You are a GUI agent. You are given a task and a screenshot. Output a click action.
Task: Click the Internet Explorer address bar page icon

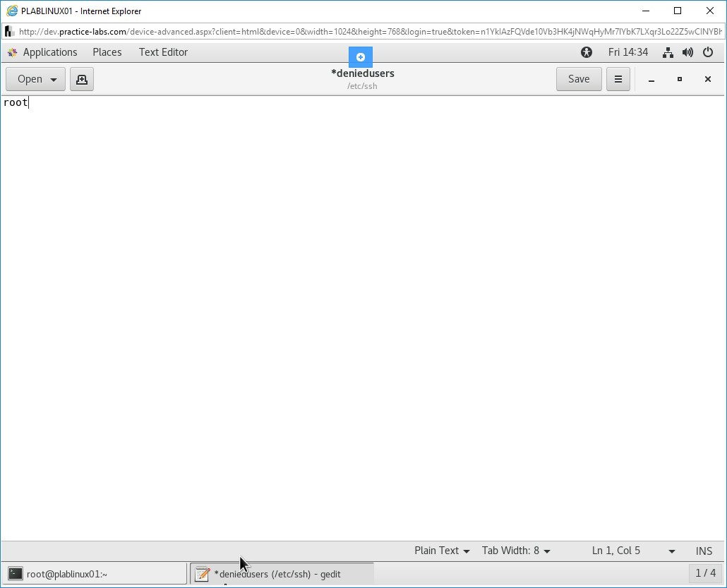tap(10, 32)
